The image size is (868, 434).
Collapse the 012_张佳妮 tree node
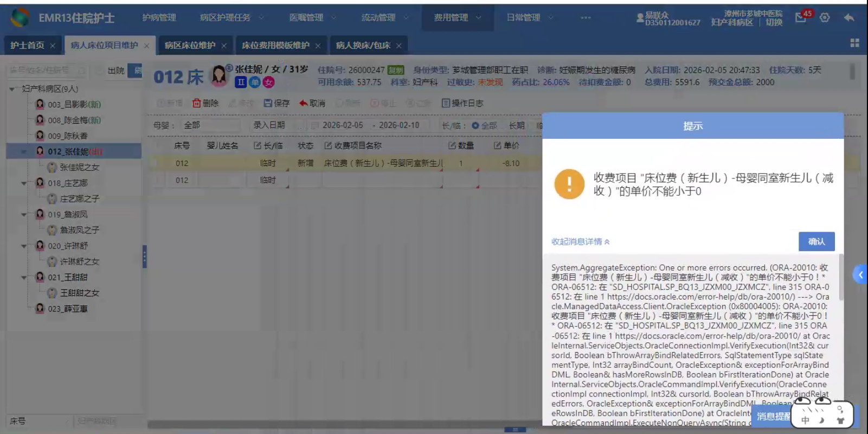tap(24, 152)
